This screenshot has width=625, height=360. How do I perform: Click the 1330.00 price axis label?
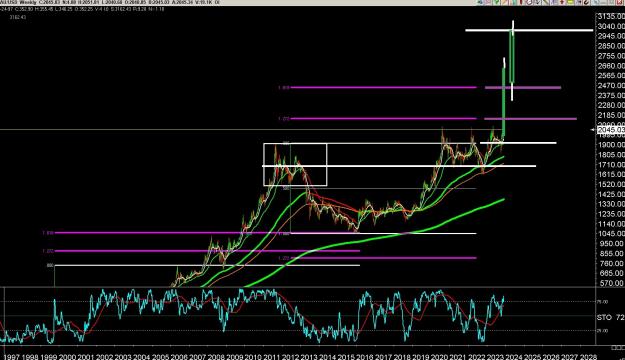tap(611, 204)
